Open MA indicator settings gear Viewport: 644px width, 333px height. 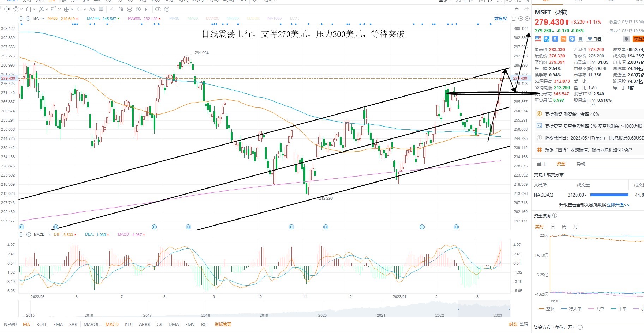click(21, 18)
